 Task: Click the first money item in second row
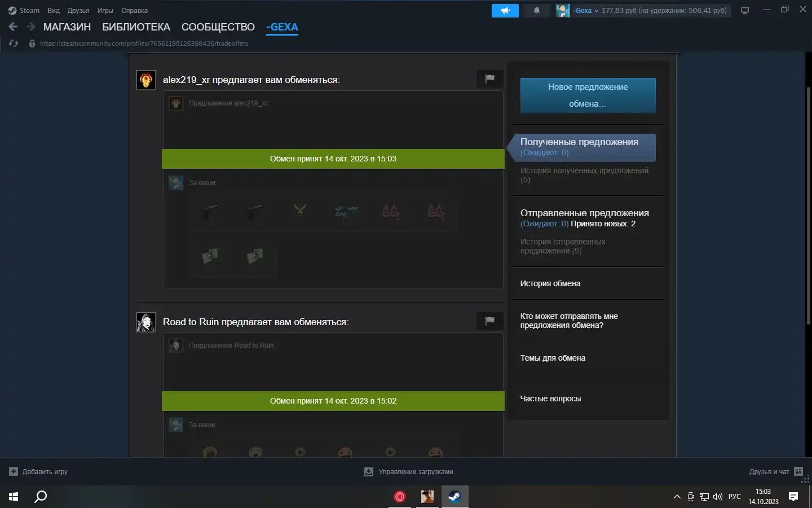[210, 256]
